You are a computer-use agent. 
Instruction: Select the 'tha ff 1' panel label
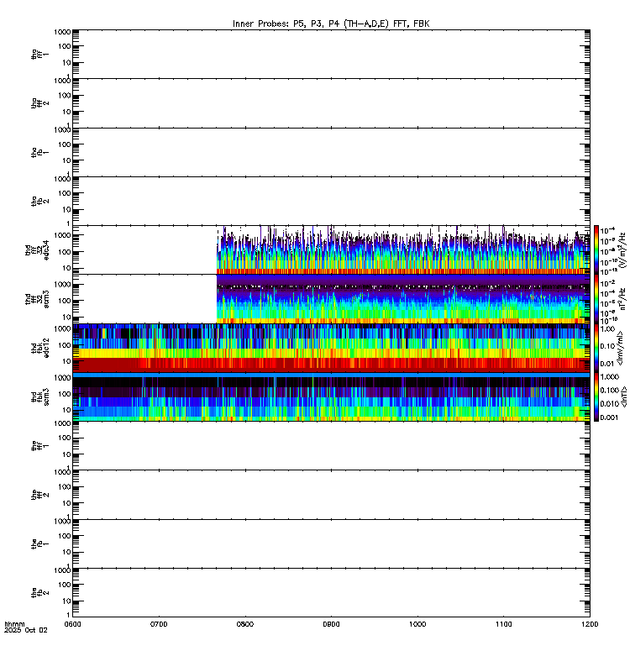[x=39, y=55]
